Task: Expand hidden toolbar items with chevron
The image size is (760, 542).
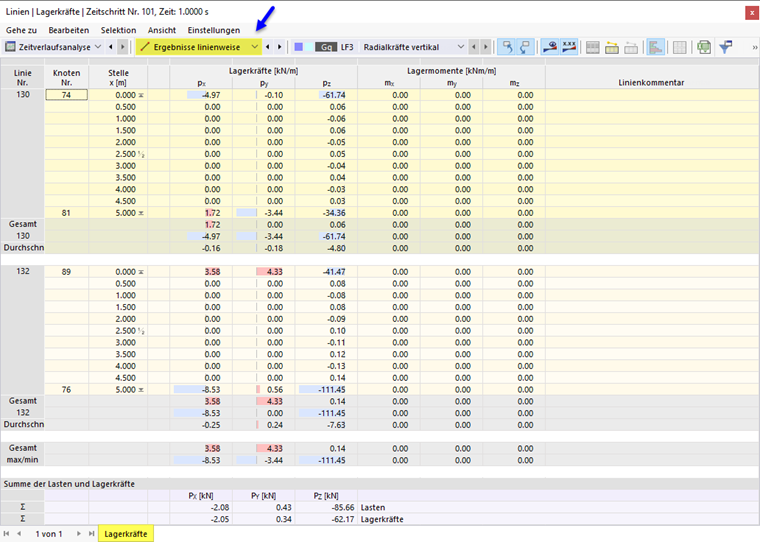Action: [x=753, y=47]
